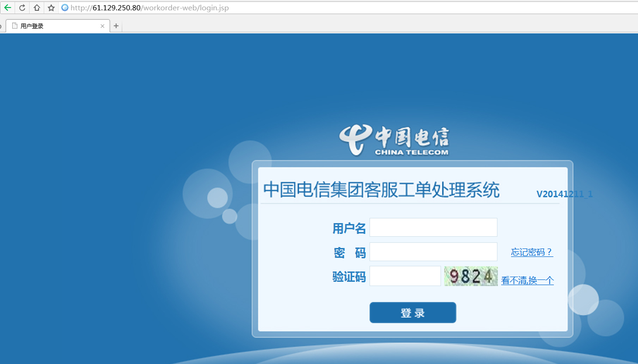Viewport: 638px width, 364px height.
Task: Focus the 用户名 input field
Action: (433, 227)
